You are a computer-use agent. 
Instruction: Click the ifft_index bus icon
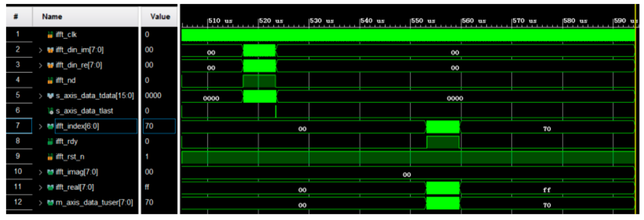(x=50, y=126)
